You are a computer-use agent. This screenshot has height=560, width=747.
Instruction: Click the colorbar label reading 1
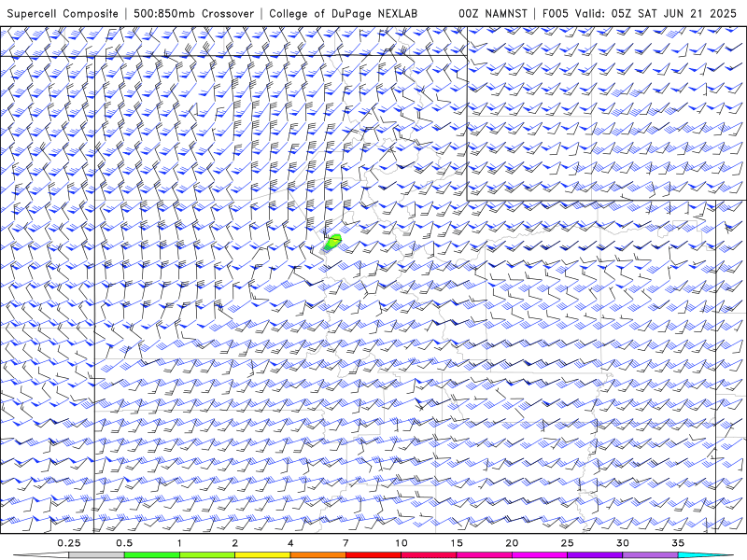[179, 543]
